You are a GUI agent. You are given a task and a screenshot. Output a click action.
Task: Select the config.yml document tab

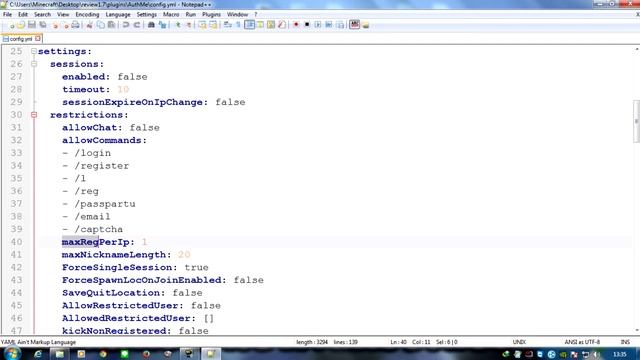20,39
